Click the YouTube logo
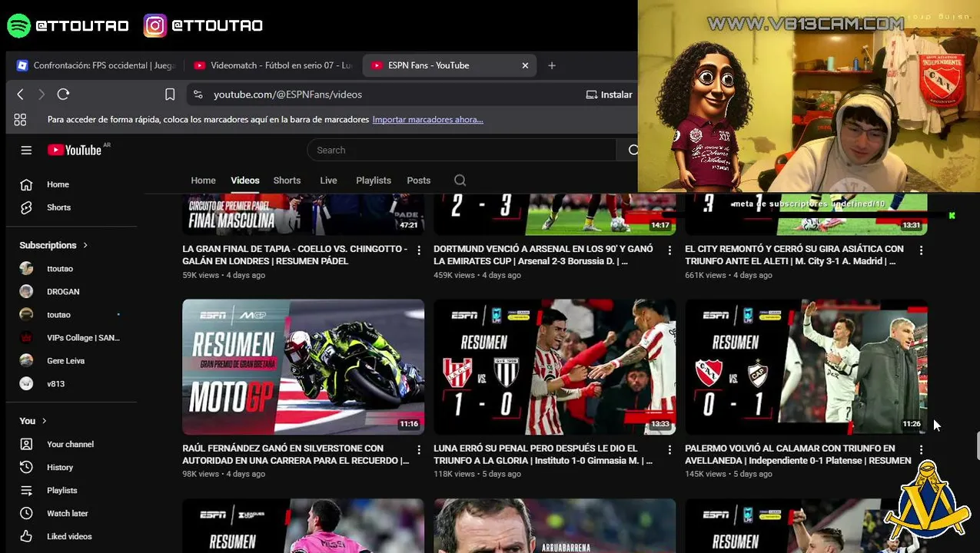Screen dimensions: 980x553 75,150
